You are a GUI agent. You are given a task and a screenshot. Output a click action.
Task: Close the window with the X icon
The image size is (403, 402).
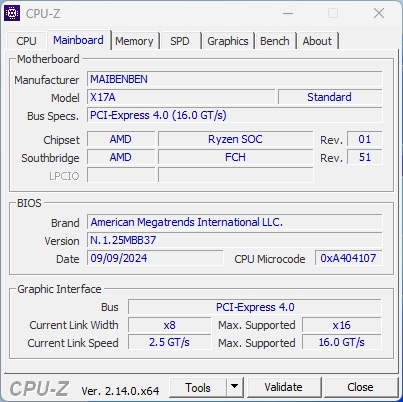[379, 14]
